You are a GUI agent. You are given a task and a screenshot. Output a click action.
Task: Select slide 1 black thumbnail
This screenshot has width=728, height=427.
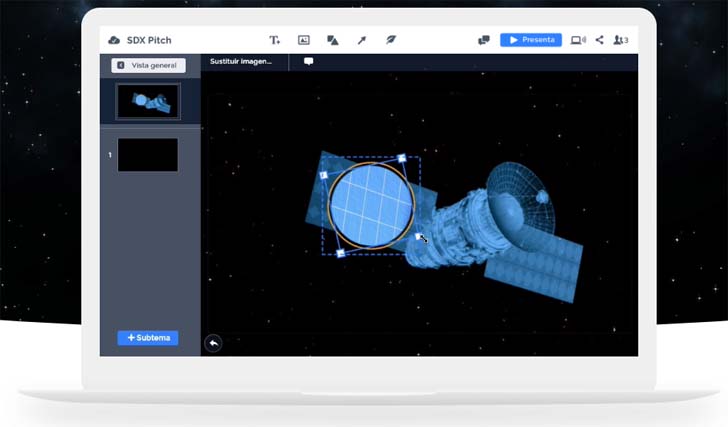coord(148,155)
